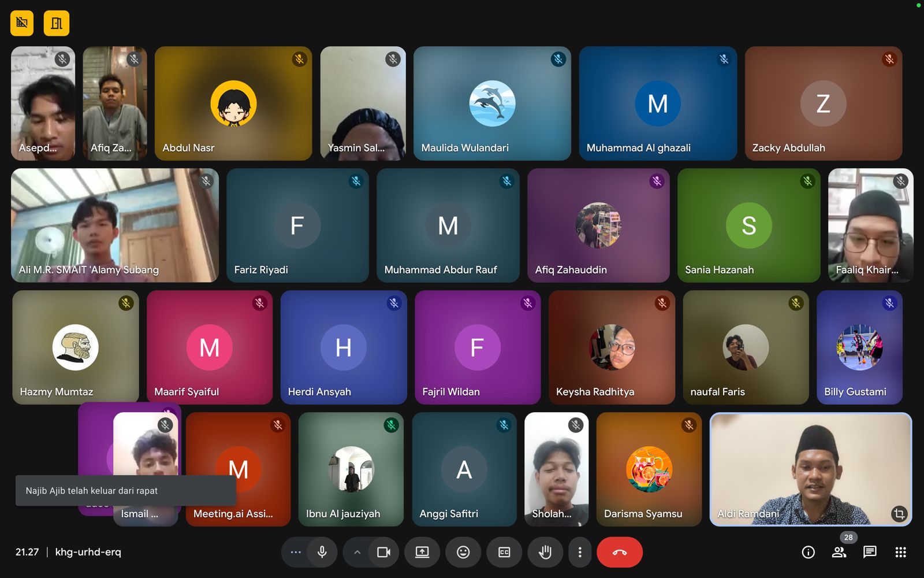The image size is (924, 578).
Task: Open the in-call chat panel
Action: [870, 552]
